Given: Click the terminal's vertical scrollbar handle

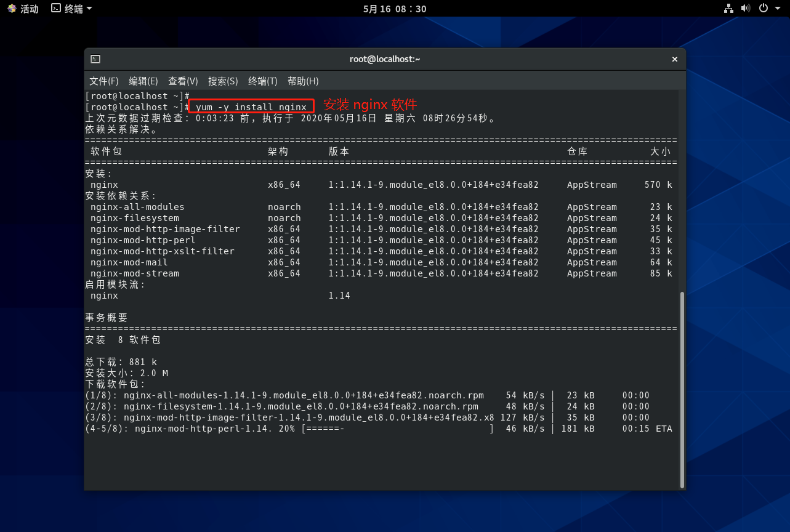Looking at the screenshot, I should point(681,389).
